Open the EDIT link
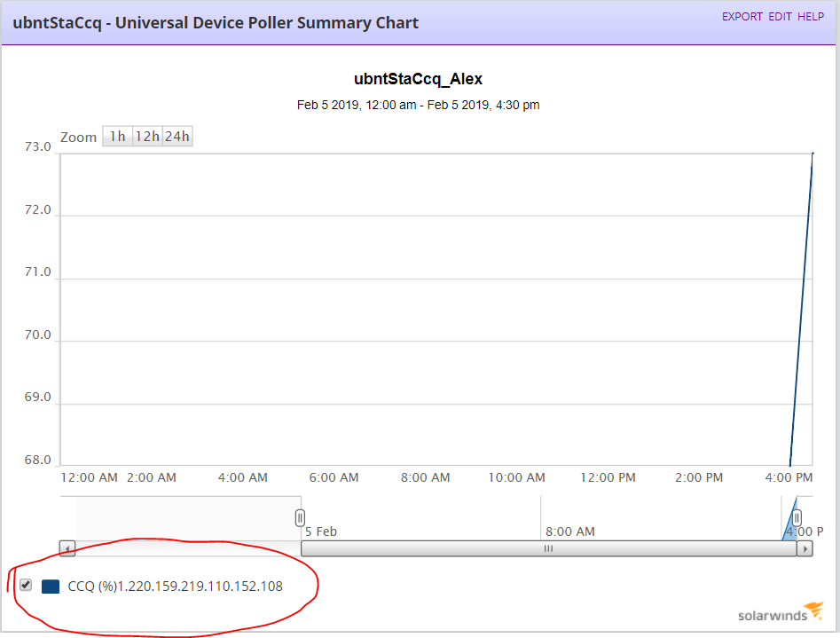Viewport: 840px width, 638px height. click(x=780, y=17)
